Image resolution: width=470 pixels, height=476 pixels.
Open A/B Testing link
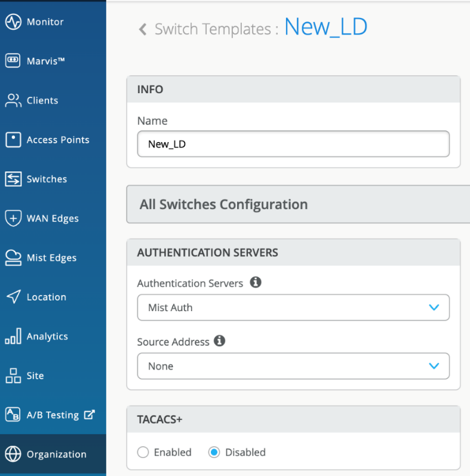tap(53, 415)
